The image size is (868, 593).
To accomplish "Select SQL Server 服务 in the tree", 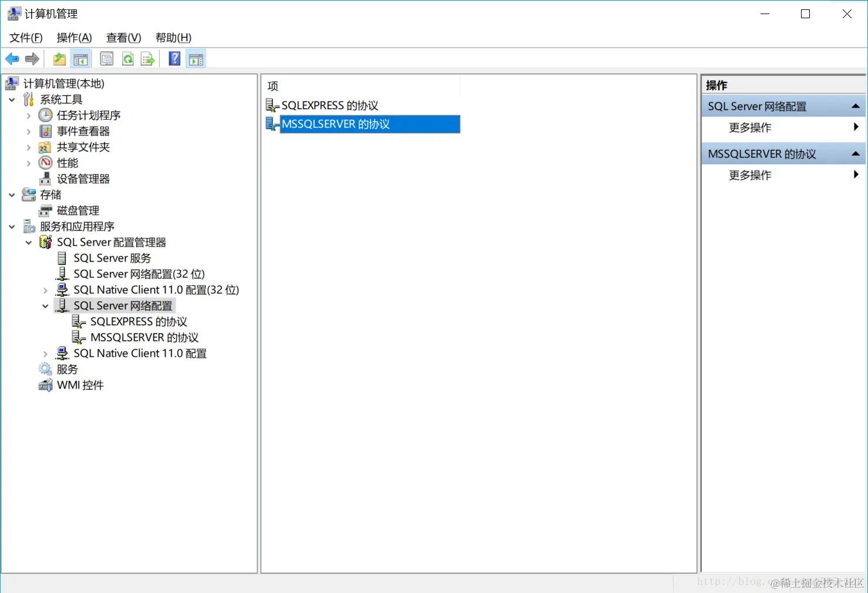I will 112,258.
